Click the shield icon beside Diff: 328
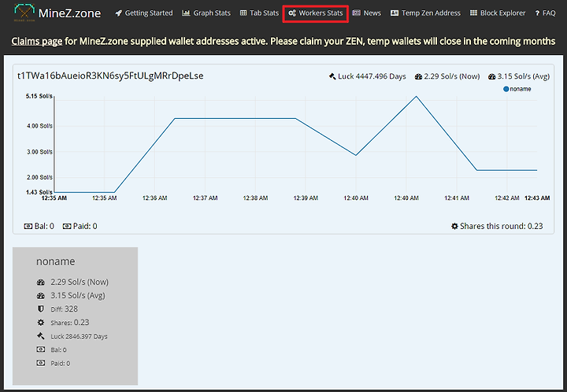The height and width of the screenshot is (392, 567). pos(40,309)
